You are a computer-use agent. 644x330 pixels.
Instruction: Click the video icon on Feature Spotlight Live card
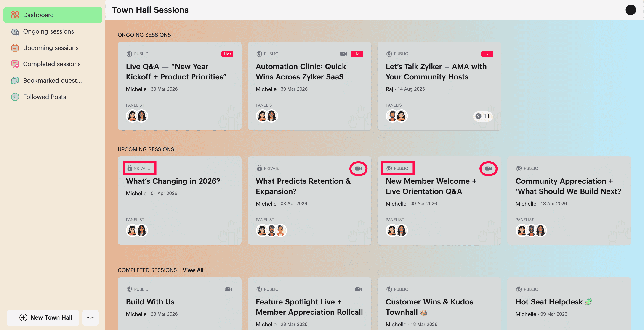[x=359, y=289]
